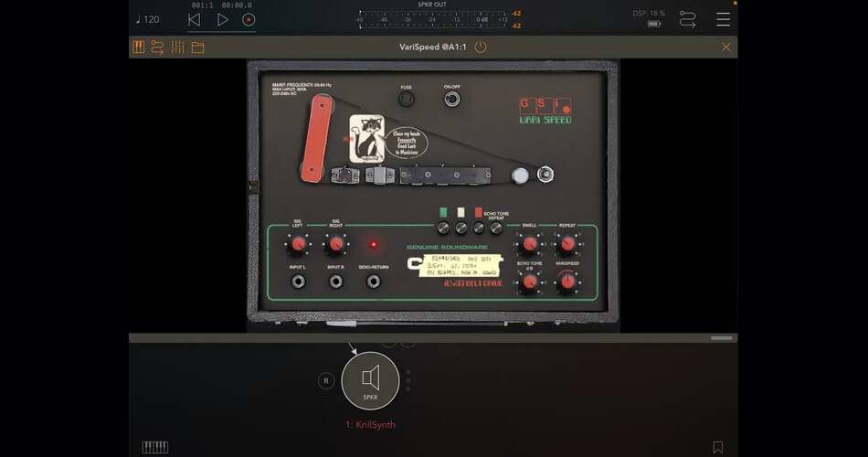Open the plugin parameter sliders icon
Image resolution: width=868 pixels, height=457 pixels.
pos(177,48)
